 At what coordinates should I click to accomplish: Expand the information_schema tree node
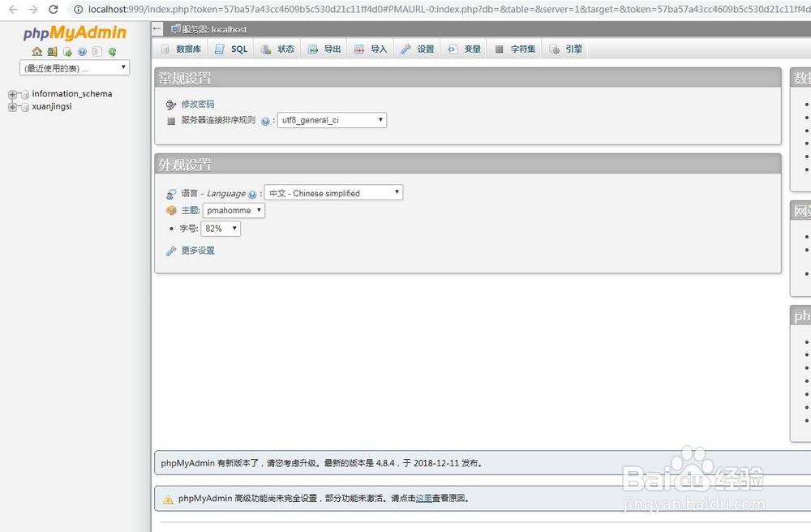[x=12, y=94]
